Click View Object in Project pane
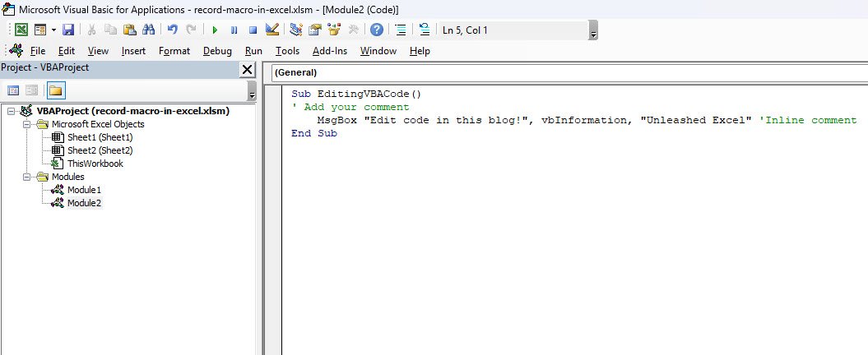868x355 pixels. [31, 90]
